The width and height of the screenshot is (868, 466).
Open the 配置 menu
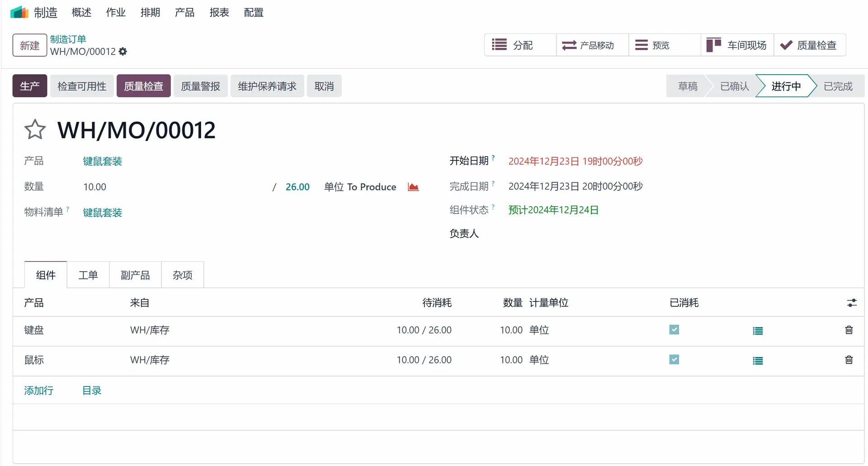tap(254, 12)
